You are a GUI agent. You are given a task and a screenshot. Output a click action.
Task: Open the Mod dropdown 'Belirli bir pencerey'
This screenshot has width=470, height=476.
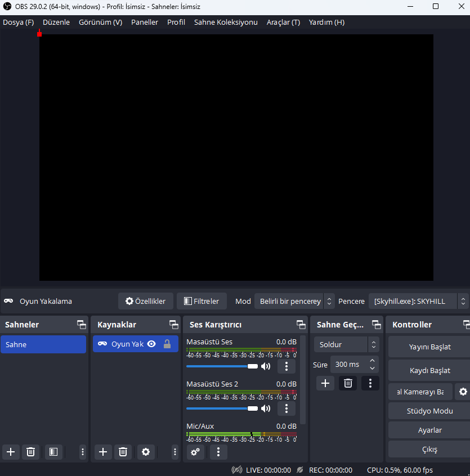(x=294, y=301)
